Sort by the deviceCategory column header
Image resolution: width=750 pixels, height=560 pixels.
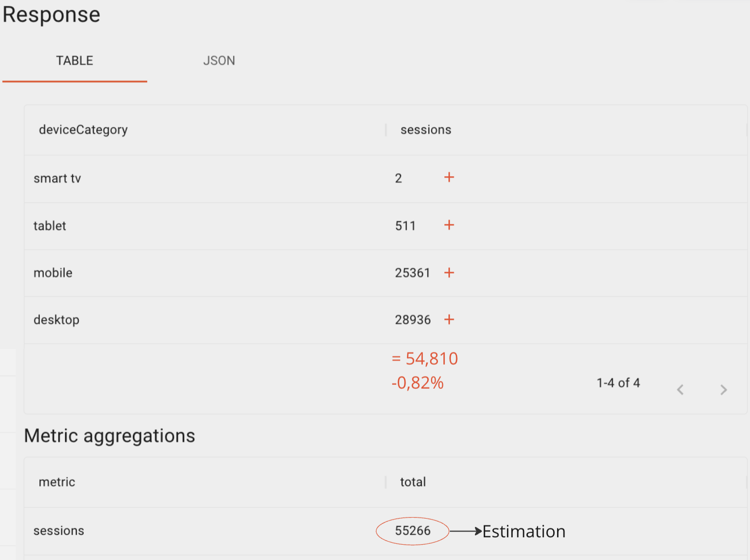(83, 129)
